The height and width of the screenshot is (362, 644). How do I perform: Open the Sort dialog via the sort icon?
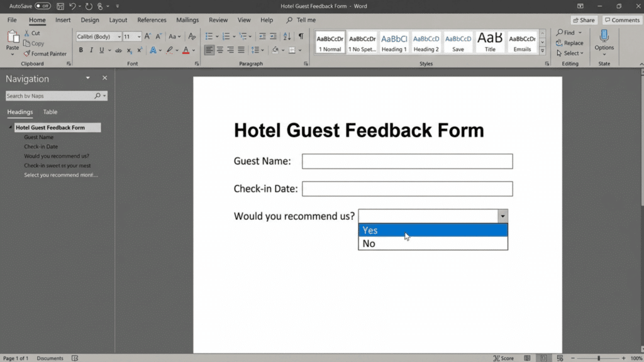point(287,36)
